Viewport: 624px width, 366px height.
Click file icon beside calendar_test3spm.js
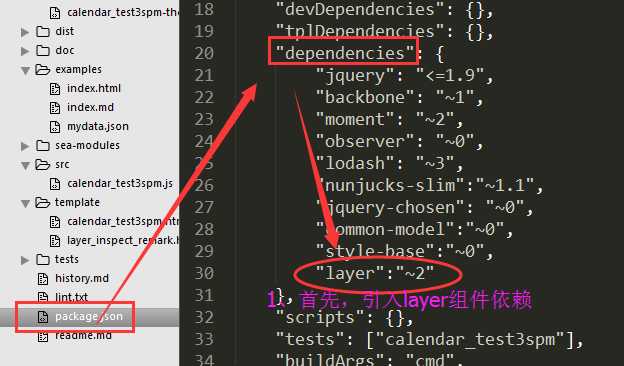55,184
